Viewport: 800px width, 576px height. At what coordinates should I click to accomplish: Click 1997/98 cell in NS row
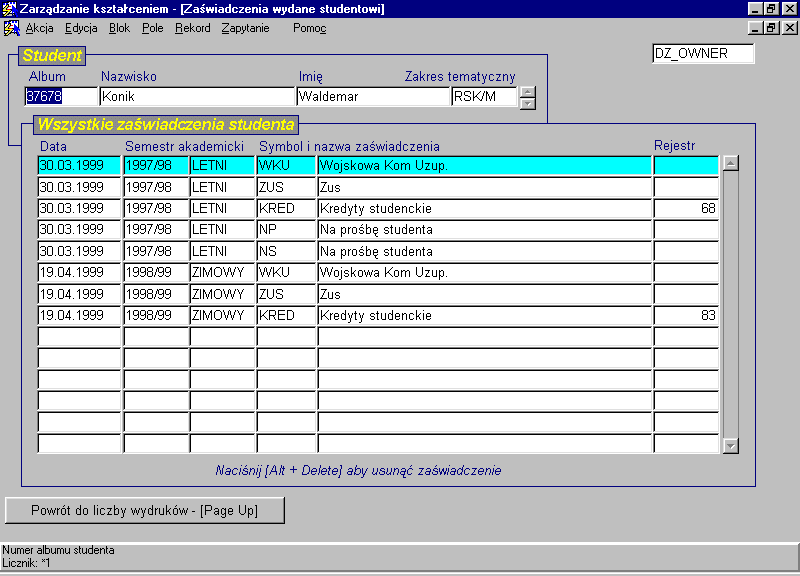(156, 252)
